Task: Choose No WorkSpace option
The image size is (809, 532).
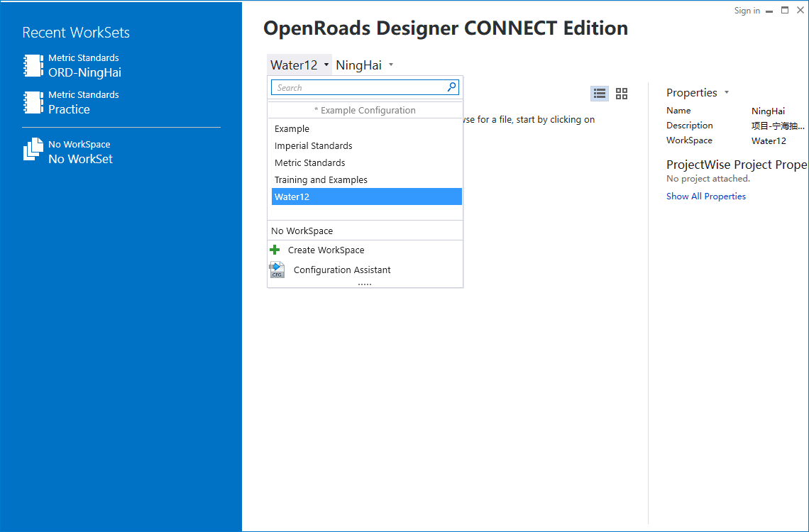Action: click(x=365, y=231)
